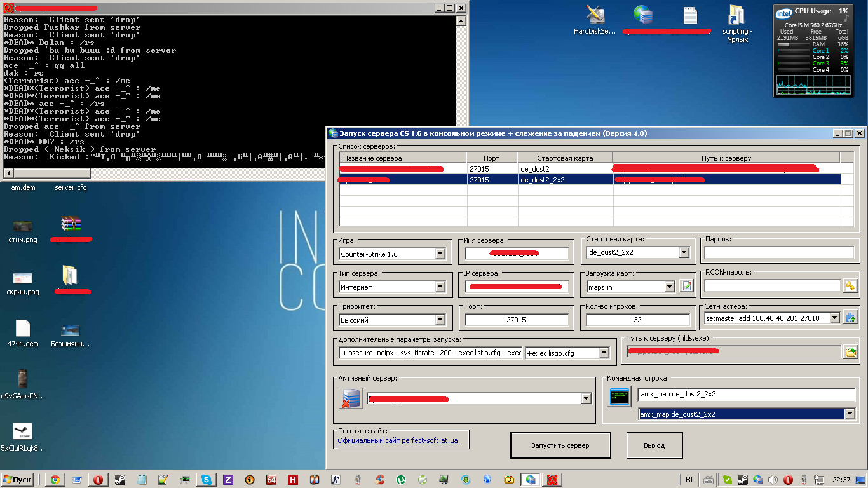Open the scripting - Ярлык desktop folder shortcut

click(x=736, y=24)
